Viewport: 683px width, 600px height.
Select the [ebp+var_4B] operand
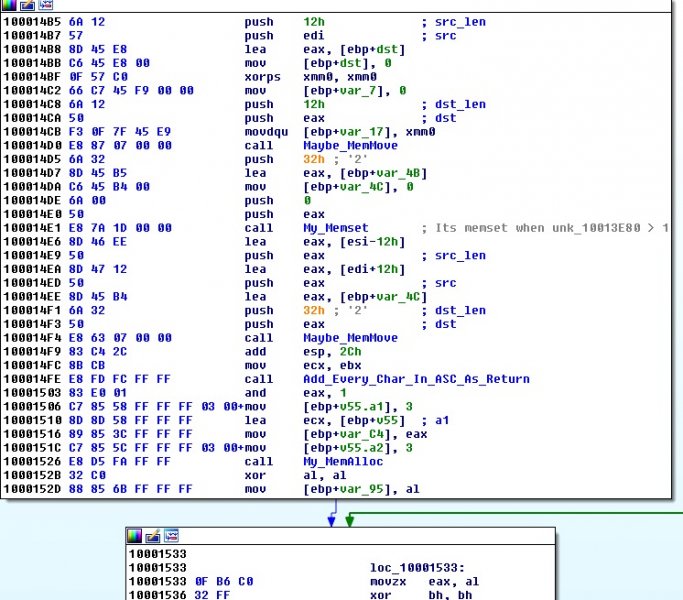tap(383, 173)
